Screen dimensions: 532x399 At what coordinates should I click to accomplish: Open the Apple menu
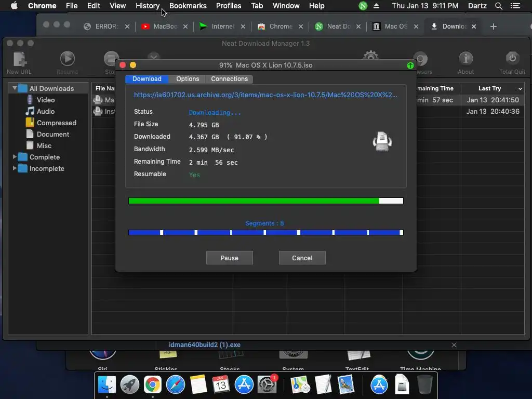point(14,6)
